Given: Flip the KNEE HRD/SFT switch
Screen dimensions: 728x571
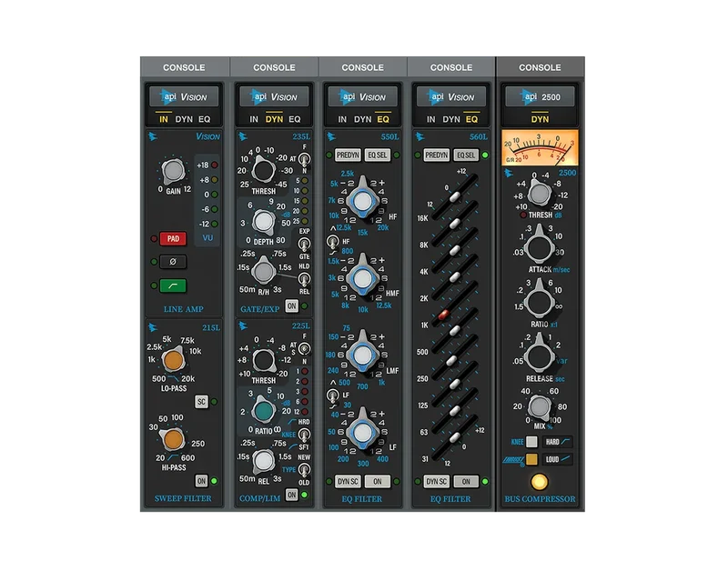Looking at the screenshot, I should coord(304,435).
